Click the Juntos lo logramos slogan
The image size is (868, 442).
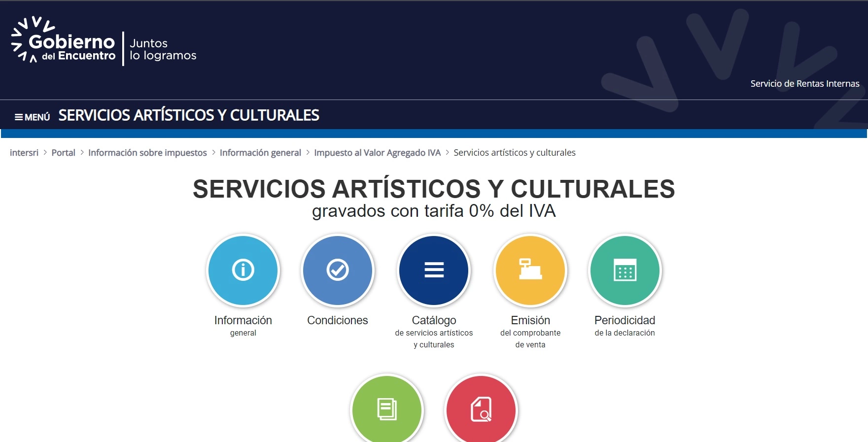163,49
